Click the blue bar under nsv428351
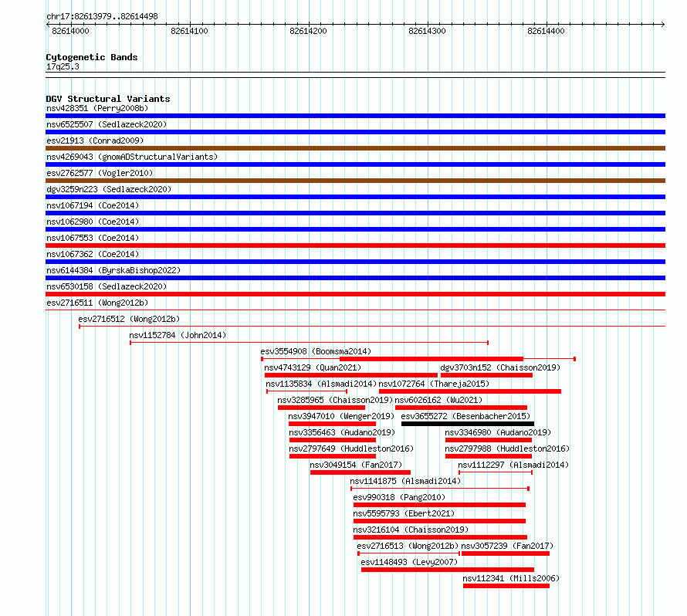This screenshot has height=616, width=687. [x=355, y=116]
